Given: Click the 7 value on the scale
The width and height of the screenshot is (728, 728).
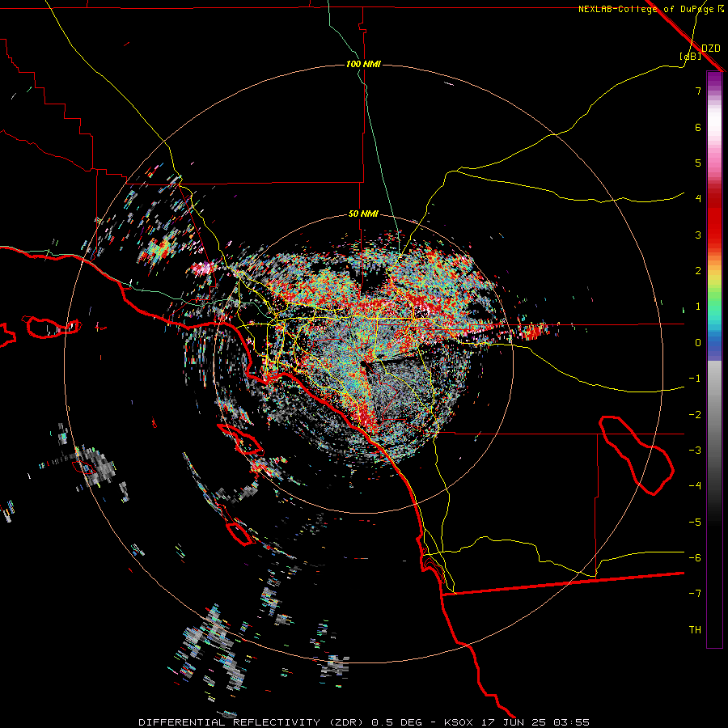Looking at the screenshot, I should point(698,91).
